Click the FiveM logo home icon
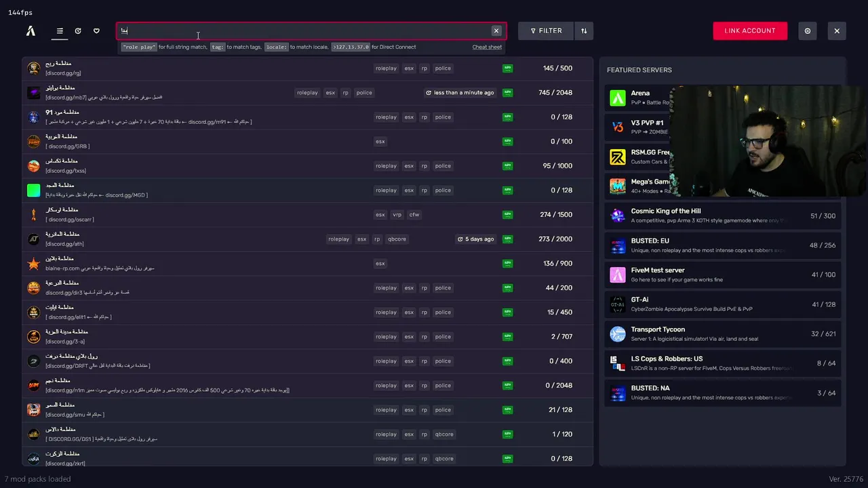The height and width of the screenshot is (488, 868). pos(31,30)
